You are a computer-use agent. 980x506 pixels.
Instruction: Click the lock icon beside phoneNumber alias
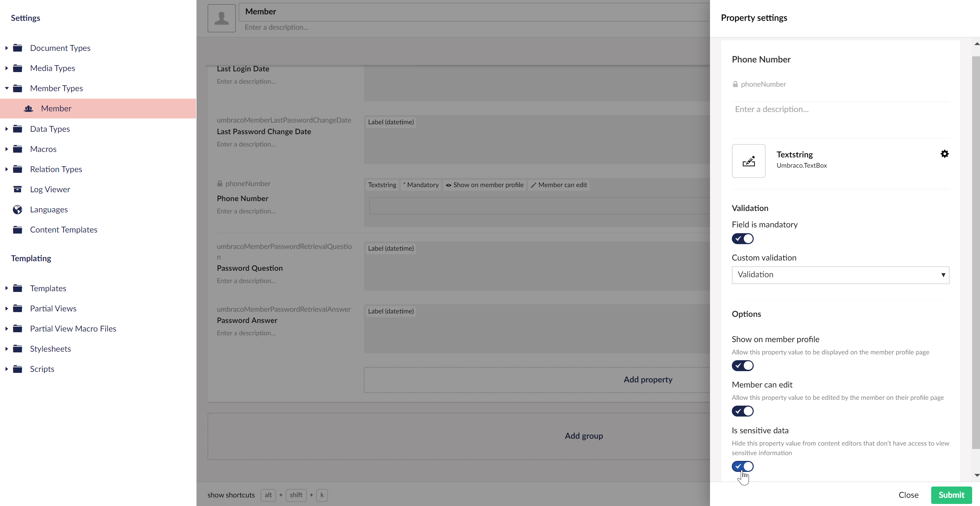tap(735, 84)
